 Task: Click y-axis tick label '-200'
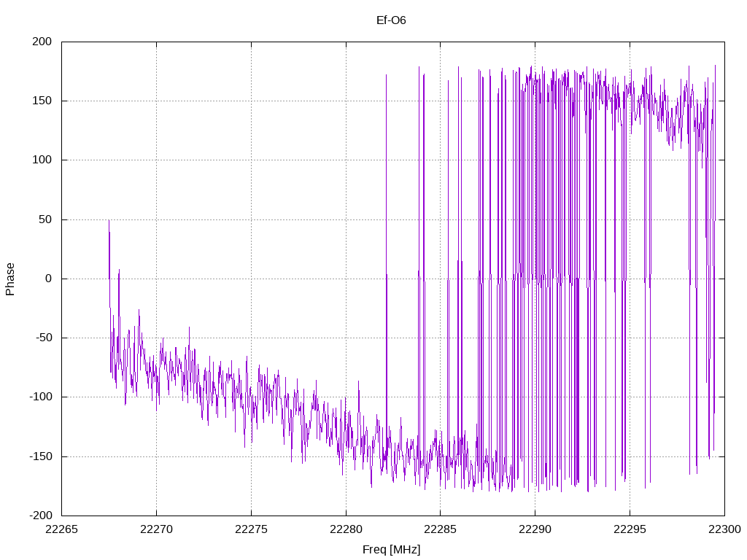point(40,516)
